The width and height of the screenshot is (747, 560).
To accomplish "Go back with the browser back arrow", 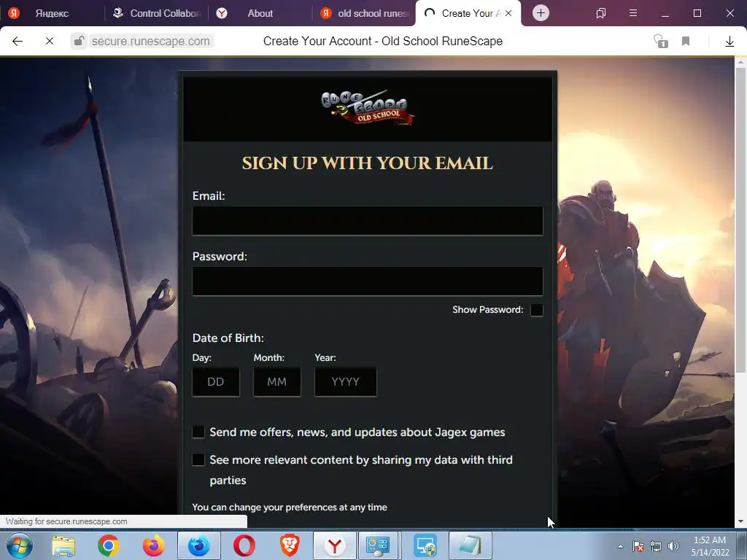I will pos(18,42).
